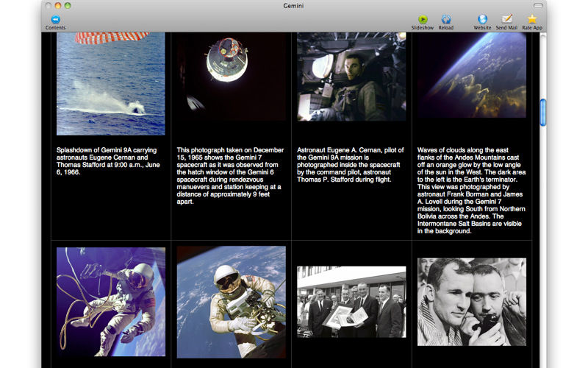Click the caption 'Waves of clouds along the east'

click(463, 150)
